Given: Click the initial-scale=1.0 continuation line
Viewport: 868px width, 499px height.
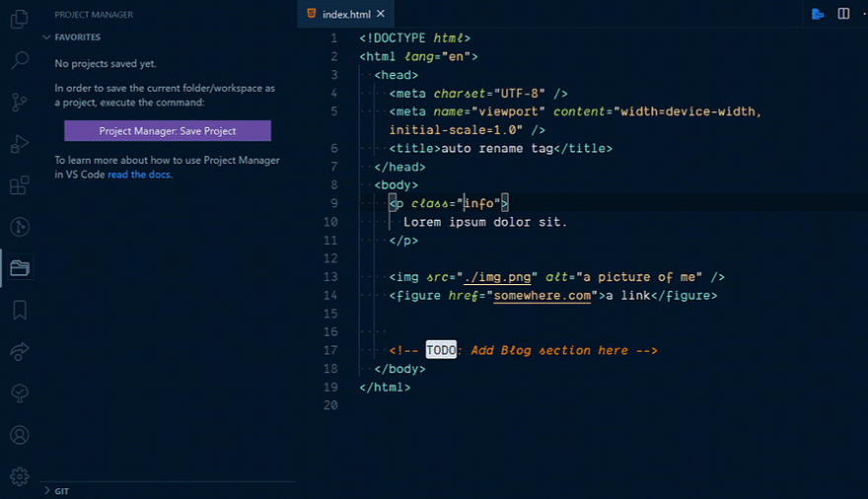Looking at the screenshot, I should pyautogui.click(x=468, y=130).
